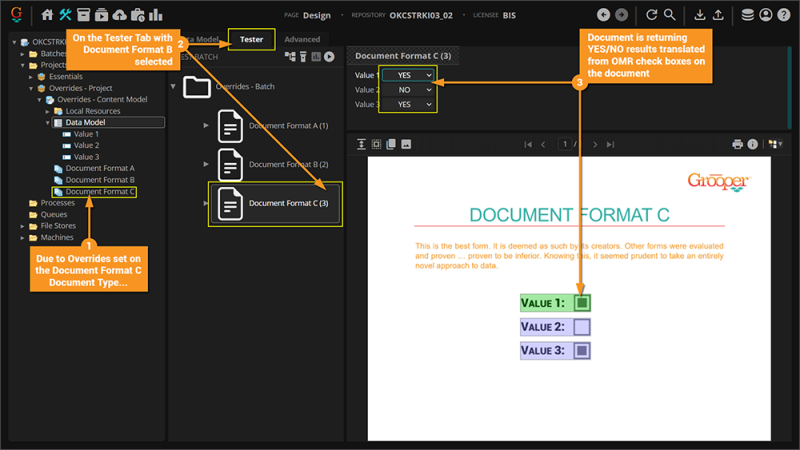Open search with the magnifier icon

click(x=669, y=15)
